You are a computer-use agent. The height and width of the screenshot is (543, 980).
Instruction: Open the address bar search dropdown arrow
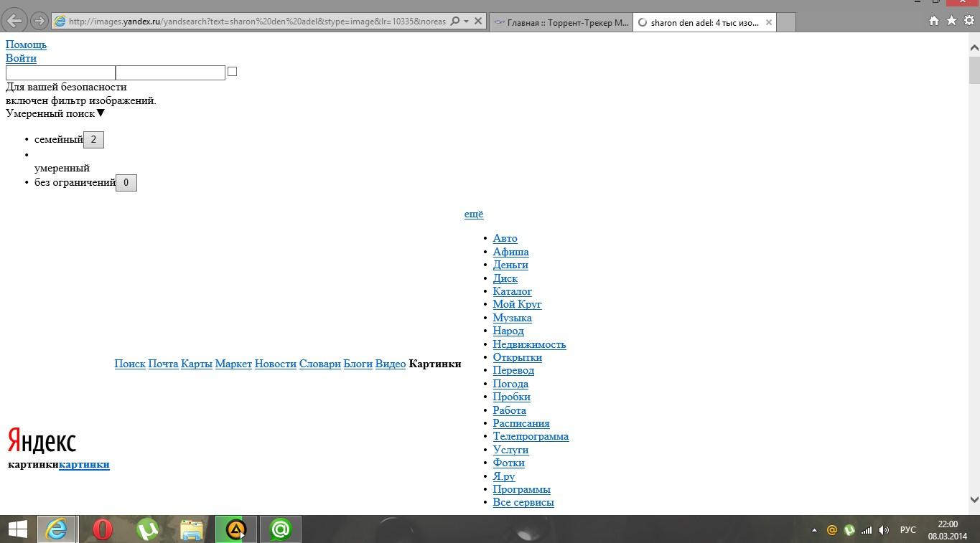(466, 22)
